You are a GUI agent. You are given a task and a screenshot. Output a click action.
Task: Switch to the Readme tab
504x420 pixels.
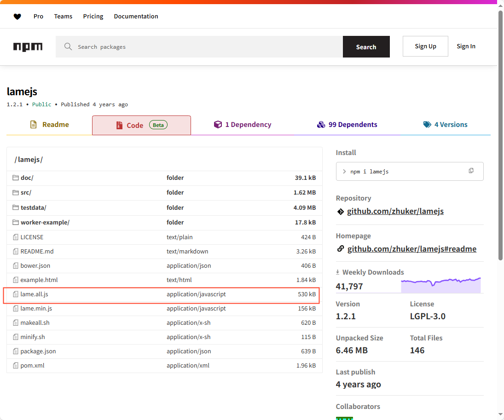pos(49,125)
